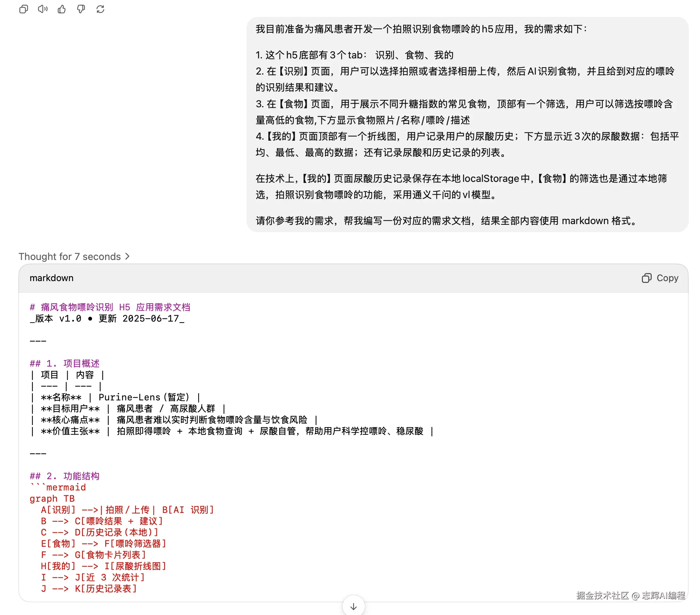Give the response a thumbs up
The image size is (700, 615).
[62, 9]
